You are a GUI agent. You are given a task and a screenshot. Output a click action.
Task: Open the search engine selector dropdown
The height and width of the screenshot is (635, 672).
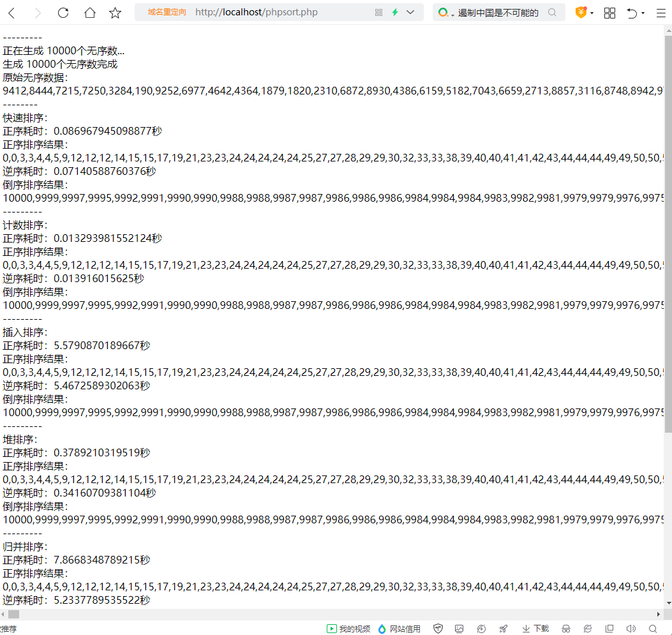(445, 13)
